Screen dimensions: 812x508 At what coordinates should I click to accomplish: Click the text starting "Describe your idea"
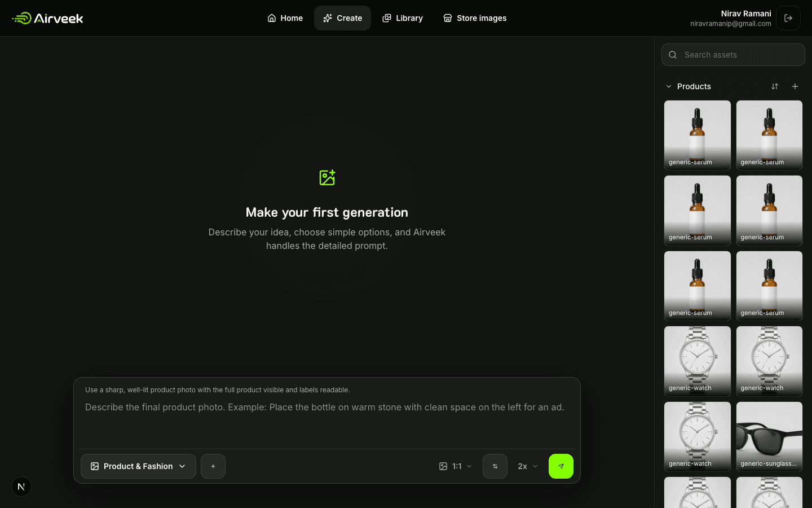click(x=327, y=239)
